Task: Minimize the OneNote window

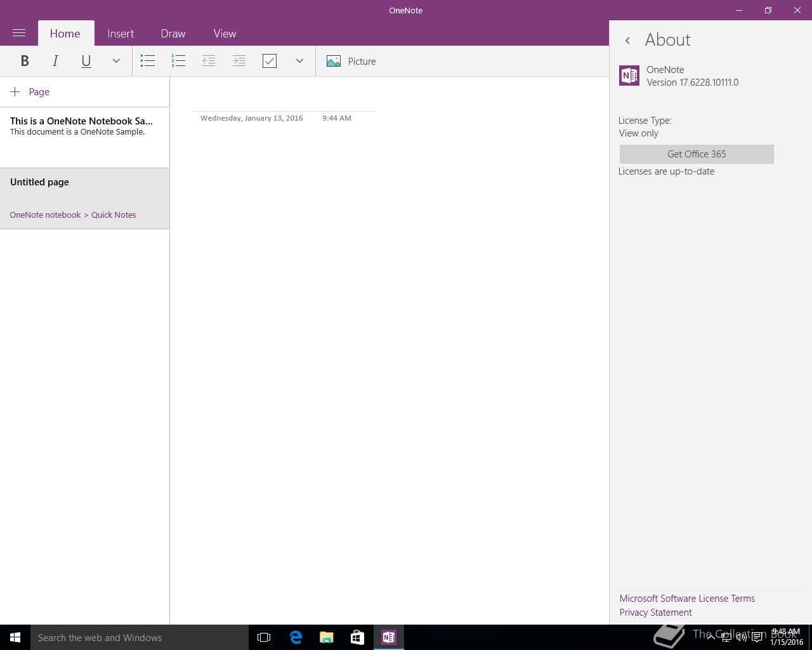Action: click(x=739, y=10)
